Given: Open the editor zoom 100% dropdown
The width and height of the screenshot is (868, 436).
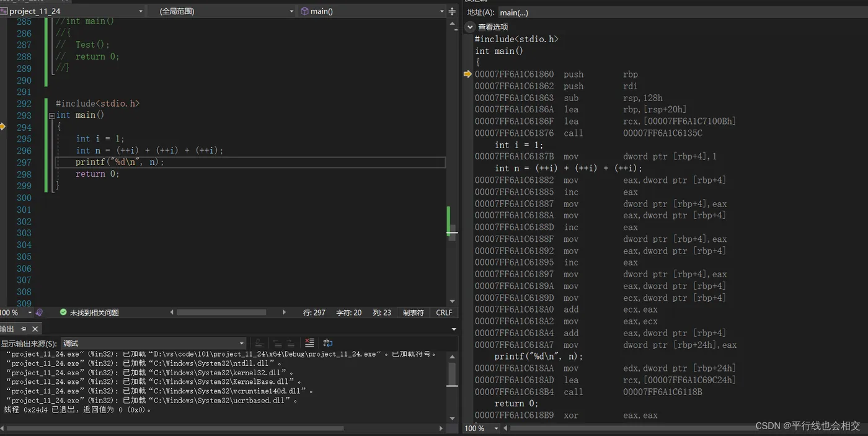Looking at the screenshot, I should point(30,313).
